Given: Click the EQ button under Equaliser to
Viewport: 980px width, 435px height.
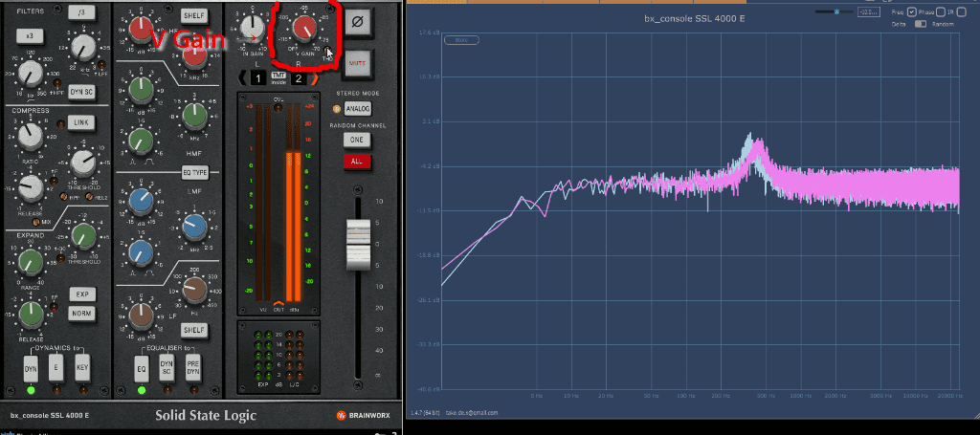Looking at the screenshot, I should coord(142,368).
